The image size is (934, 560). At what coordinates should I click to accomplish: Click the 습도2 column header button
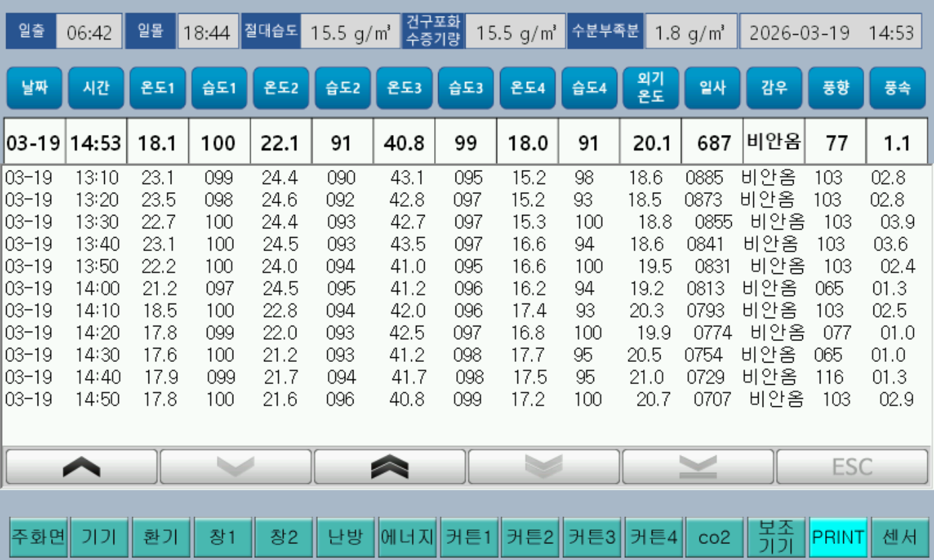click(x=343, y=88)
